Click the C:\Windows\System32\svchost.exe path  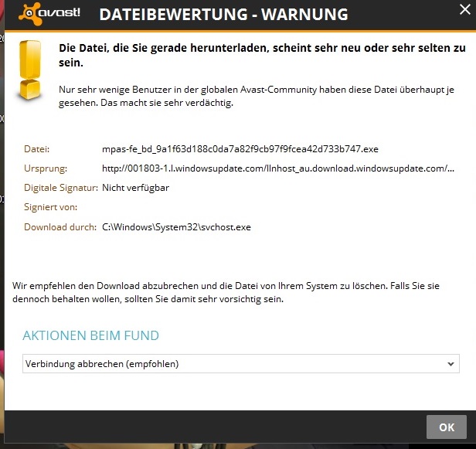click(176, 227)
